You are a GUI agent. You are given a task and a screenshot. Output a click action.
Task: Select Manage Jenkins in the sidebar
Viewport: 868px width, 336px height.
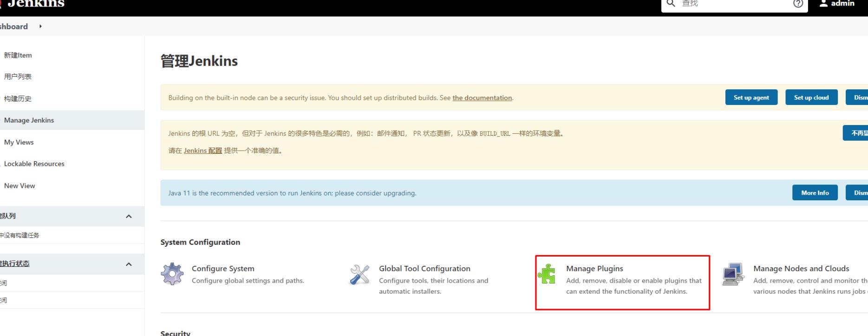29,120
